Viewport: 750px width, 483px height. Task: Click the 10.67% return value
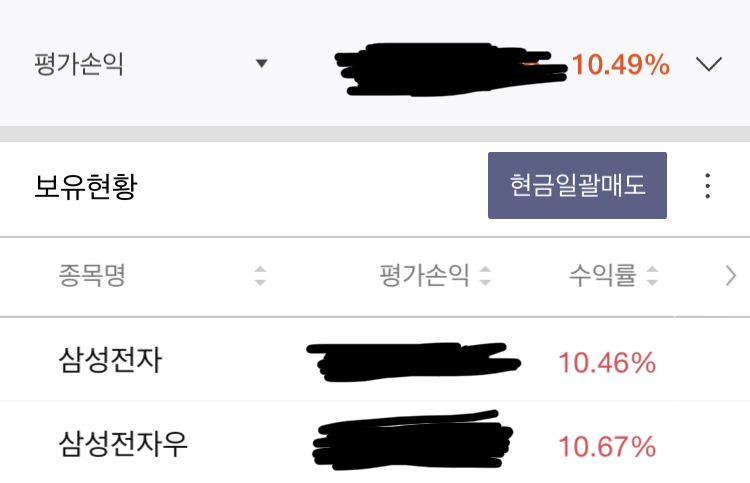(607, 445)
